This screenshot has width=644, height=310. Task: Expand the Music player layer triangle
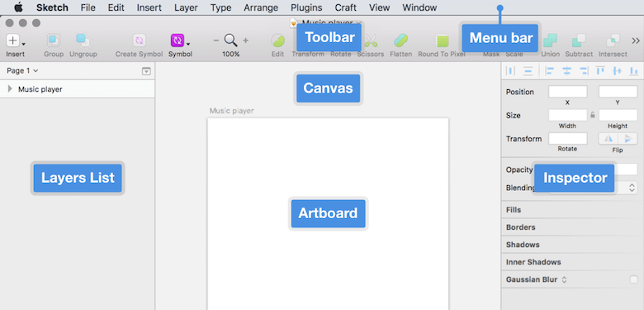point(10,88)
